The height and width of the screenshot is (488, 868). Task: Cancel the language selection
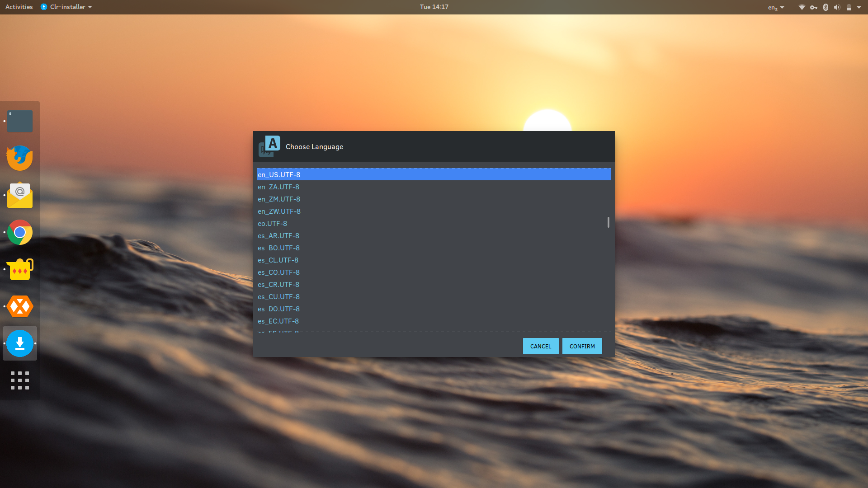[541, 346]
